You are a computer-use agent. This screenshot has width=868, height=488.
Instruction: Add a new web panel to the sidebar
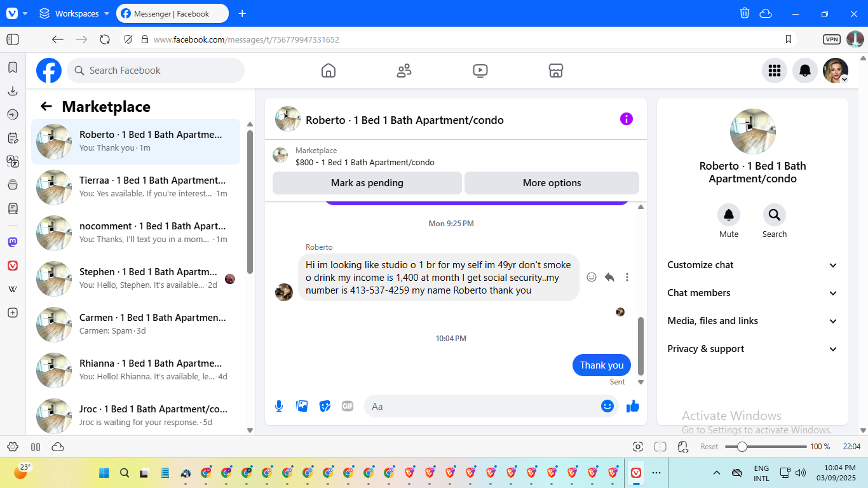coord(13,313)
